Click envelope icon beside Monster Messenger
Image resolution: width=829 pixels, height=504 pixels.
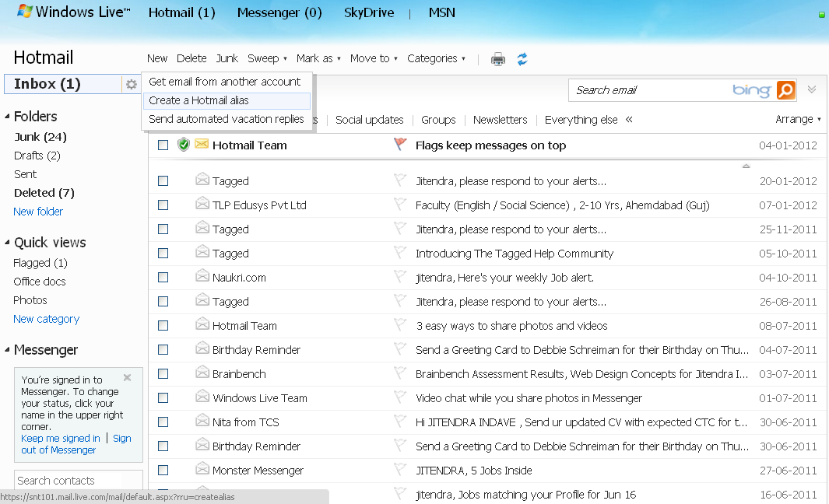[x=202, y=468]
